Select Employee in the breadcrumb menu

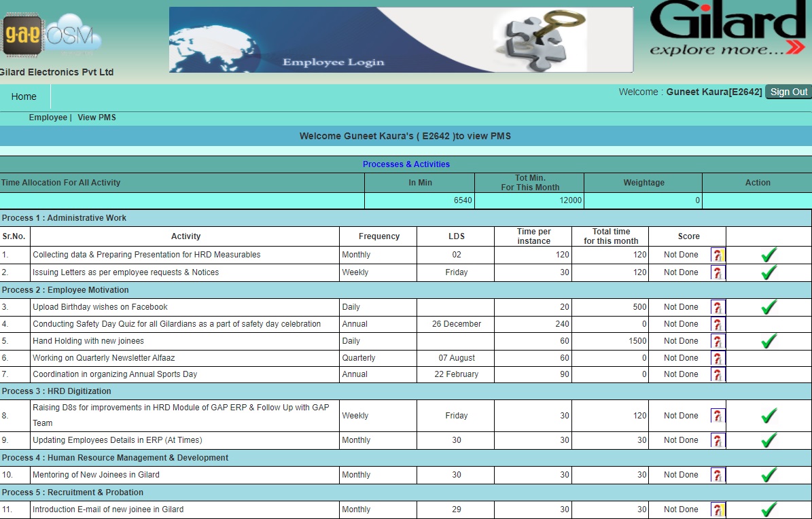point(48,118)
